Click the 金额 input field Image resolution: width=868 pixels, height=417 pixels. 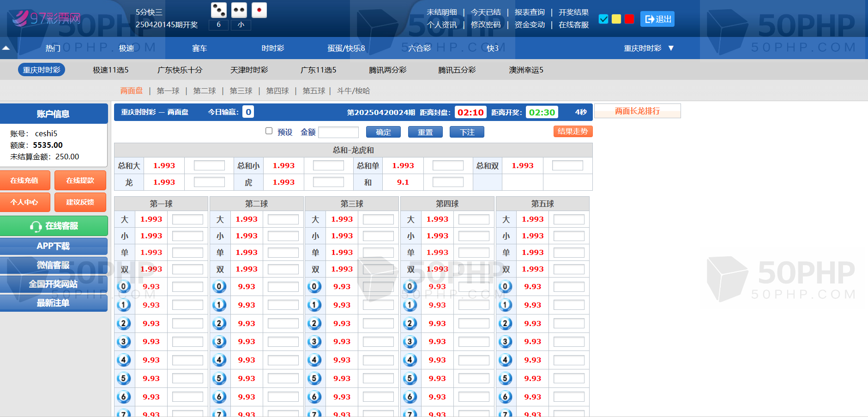338,133
